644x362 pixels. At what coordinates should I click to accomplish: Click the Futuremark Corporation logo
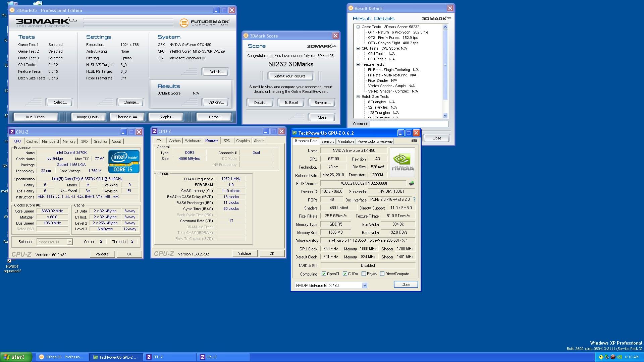click(205, 23)
